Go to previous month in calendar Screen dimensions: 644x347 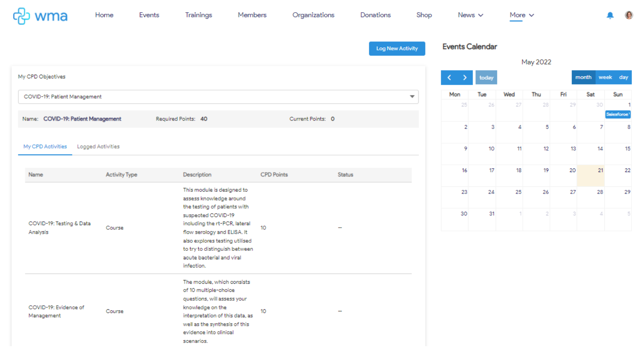(449, 78)
